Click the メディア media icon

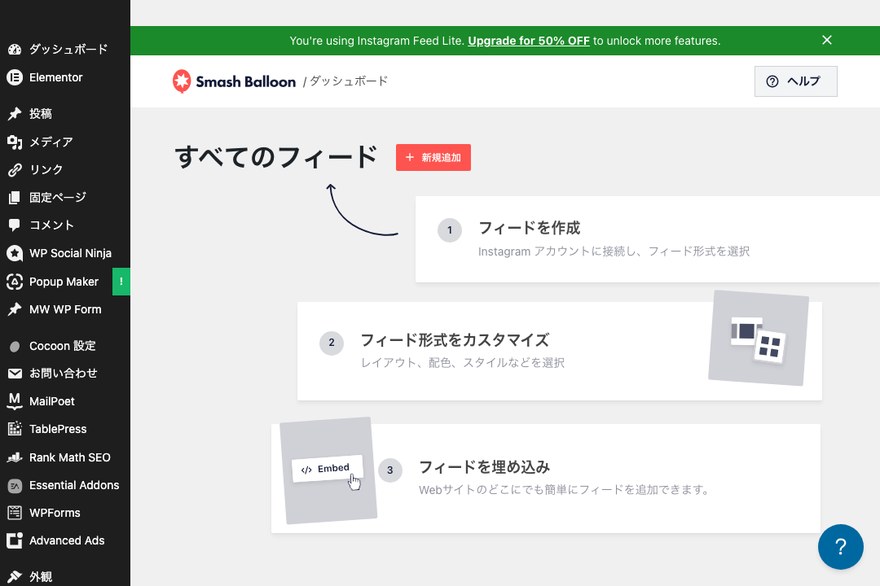[15, 142]
